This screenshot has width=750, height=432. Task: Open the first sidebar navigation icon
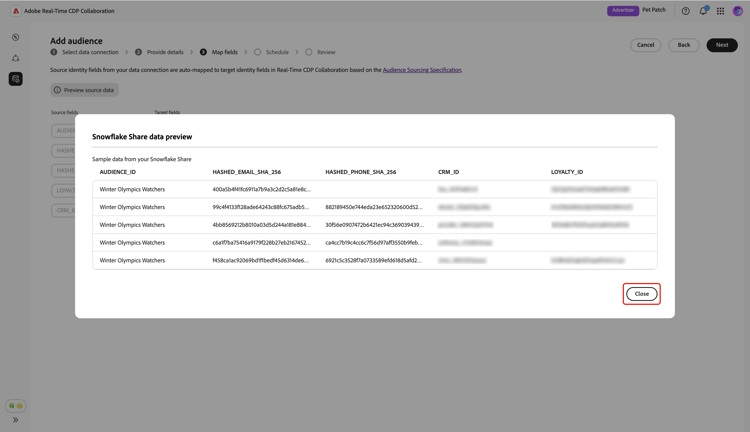(x=16, y=37)
